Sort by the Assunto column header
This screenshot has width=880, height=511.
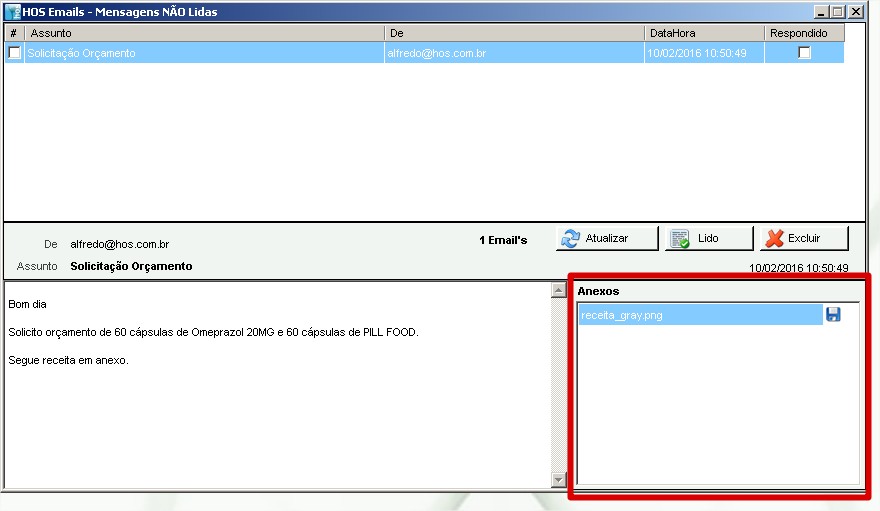tap(204, 33)
